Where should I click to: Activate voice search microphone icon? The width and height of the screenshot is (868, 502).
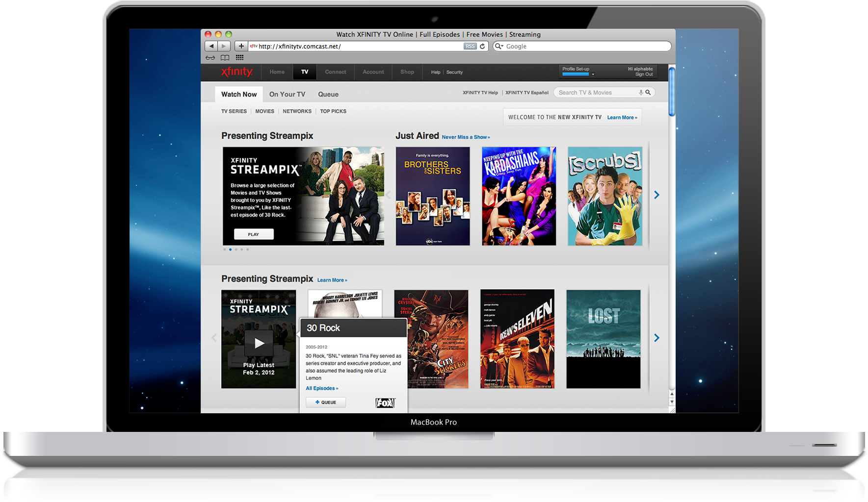pyautogui.click(x=641, y=93)
